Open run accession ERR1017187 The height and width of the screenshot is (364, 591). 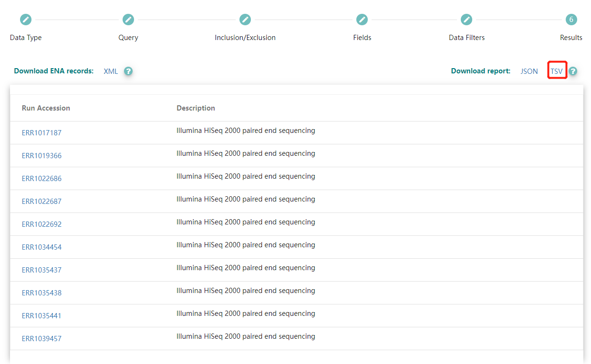tap(41, 133)
